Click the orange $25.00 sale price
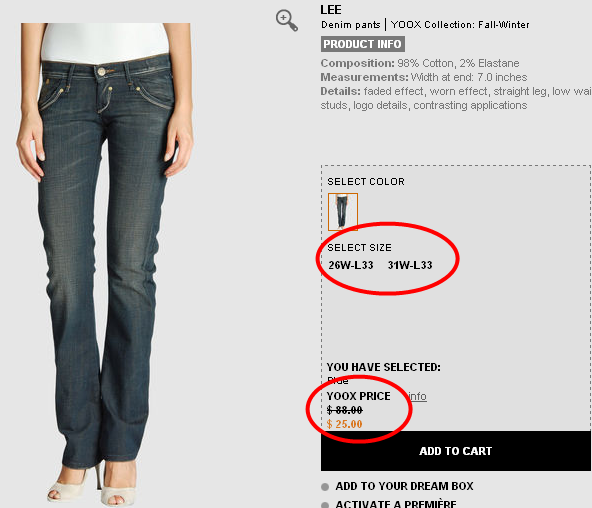The image size is (592, 508). pyautogui.click(x=345, y=424)
